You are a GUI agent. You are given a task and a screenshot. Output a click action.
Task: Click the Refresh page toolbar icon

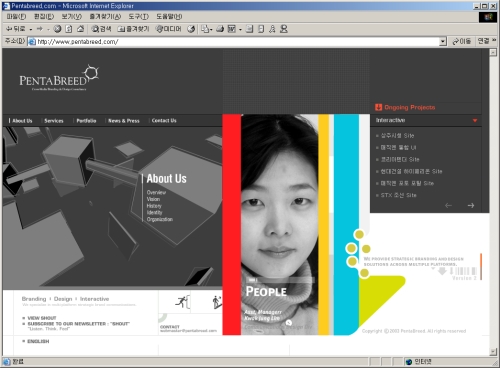(x=69, y=29)
